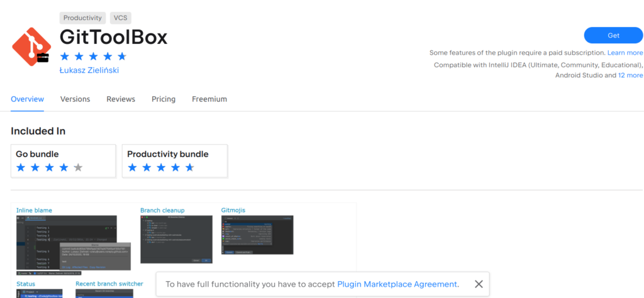This screenshot has height=298, width=644.
Task: Expand the 12 more compatible products link
Action: tap(630, 75)
